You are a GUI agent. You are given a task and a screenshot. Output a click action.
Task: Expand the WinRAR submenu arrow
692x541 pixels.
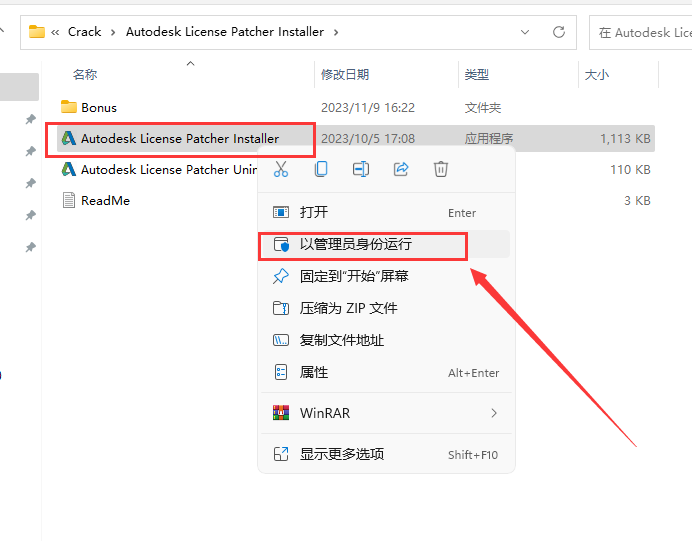click(494, 413)
